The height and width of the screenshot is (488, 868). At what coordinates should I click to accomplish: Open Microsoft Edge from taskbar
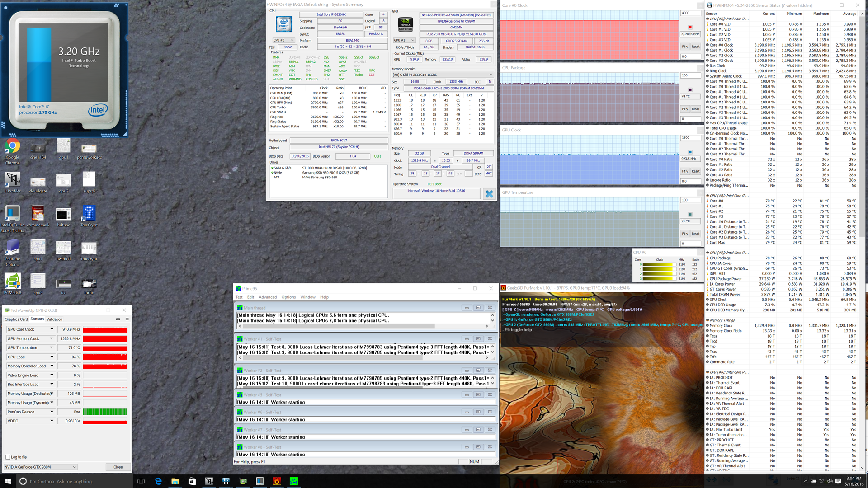point(158,481)
